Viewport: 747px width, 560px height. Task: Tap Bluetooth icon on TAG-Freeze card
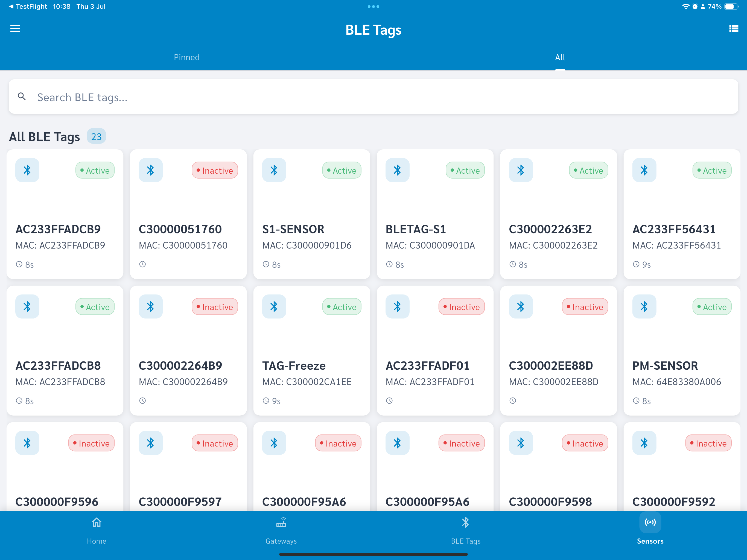pos(274,307)
